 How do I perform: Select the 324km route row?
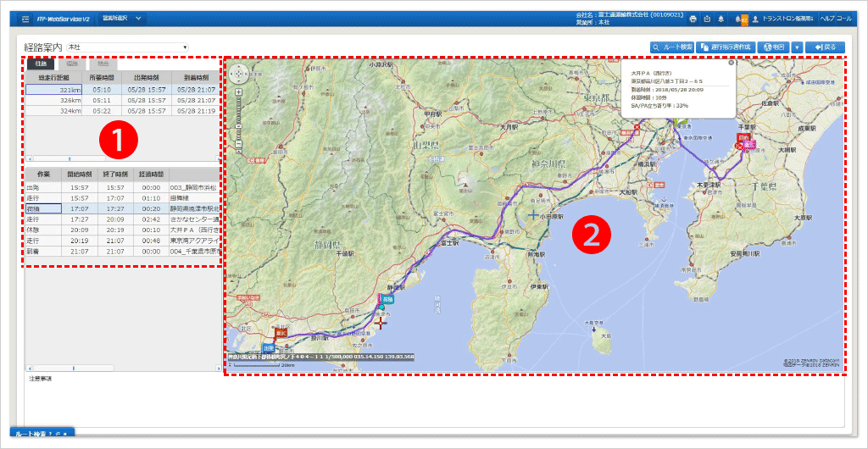coord(123,111)
